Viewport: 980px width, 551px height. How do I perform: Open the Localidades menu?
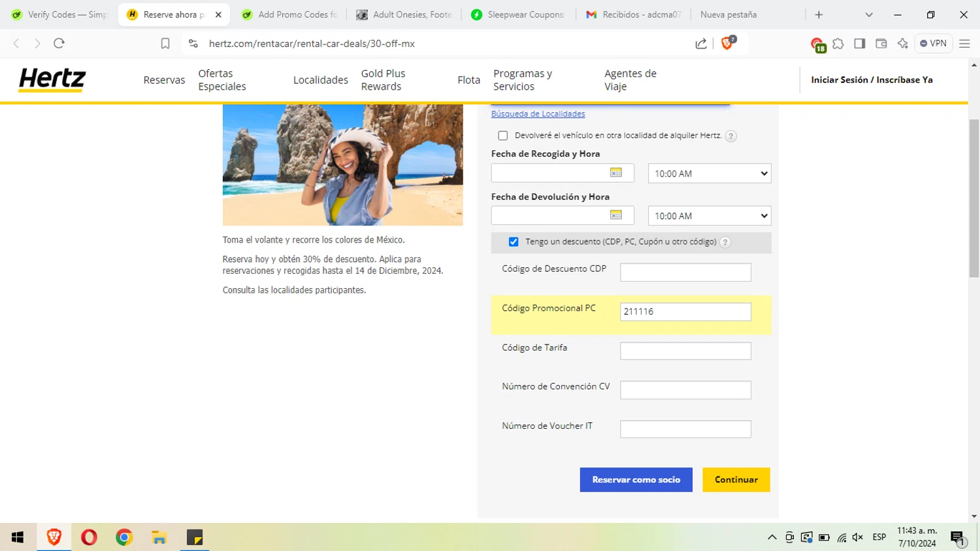[321, 80]
